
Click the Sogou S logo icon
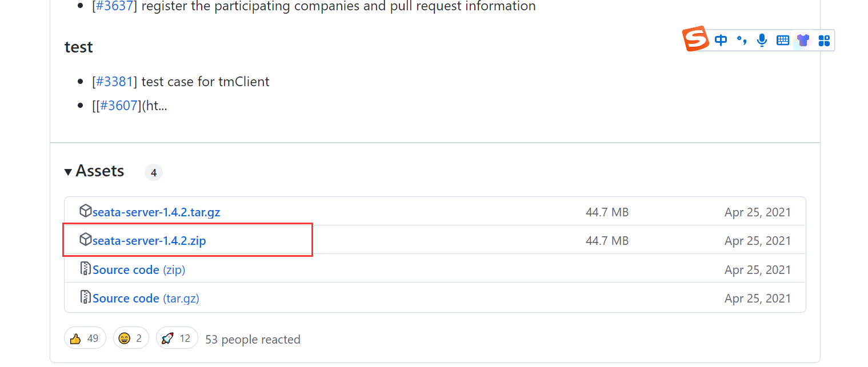tap(695, 39)
